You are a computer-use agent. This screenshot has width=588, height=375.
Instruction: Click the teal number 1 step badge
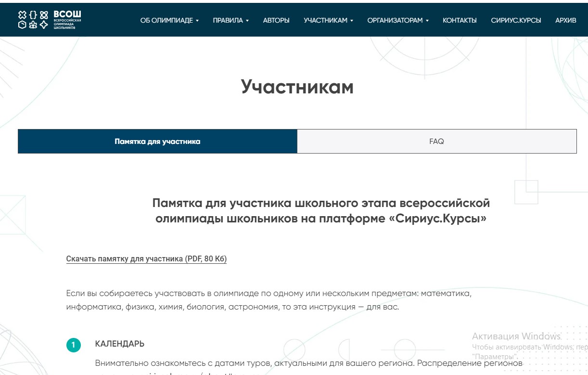(x=73, y=345)
